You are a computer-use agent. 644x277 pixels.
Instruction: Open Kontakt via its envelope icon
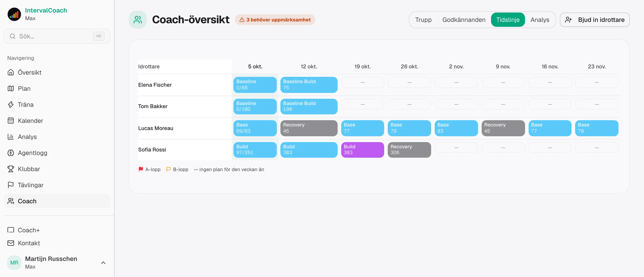tap(11, 243)
